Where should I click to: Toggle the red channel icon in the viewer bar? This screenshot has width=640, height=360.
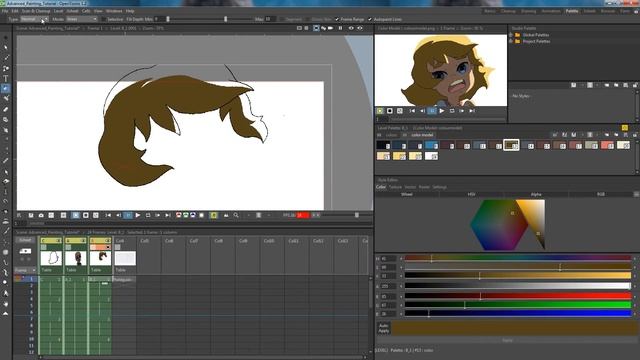coord(178,215)
